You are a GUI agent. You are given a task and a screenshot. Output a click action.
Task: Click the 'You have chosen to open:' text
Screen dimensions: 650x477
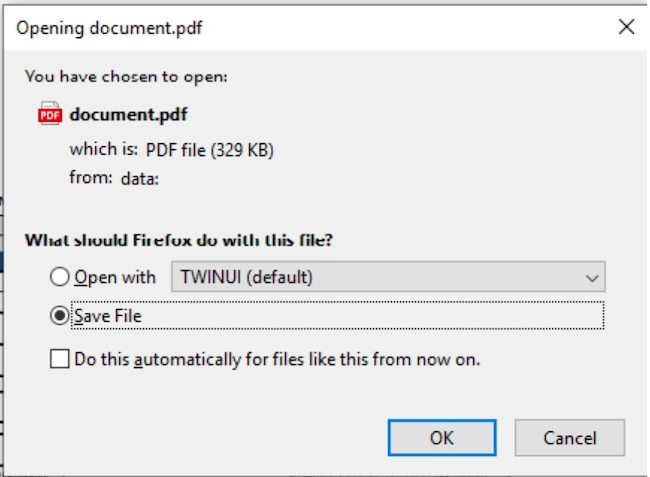pyautogui.click(x=126, y=77)
